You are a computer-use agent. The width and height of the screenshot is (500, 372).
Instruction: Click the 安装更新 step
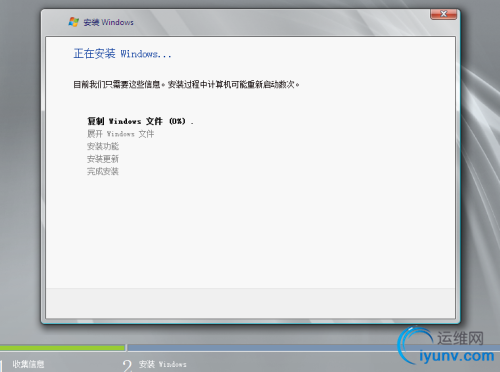pos(103,159)
